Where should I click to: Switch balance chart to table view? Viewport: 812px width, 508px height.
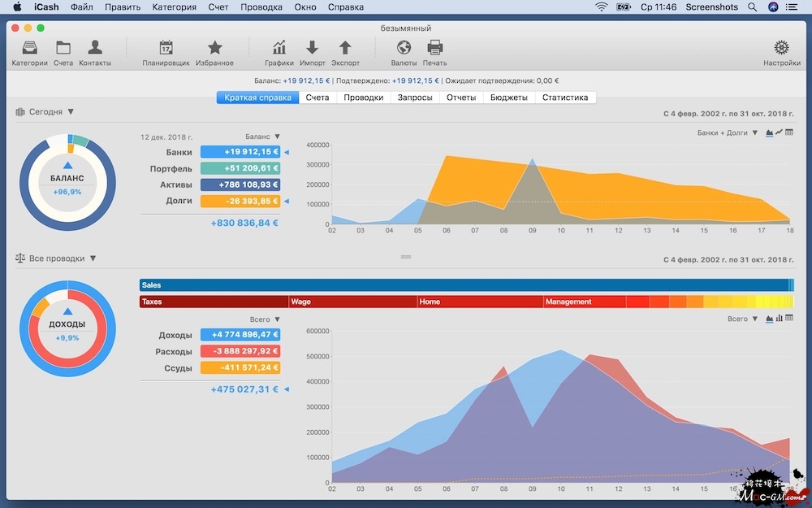click(789, 132)
